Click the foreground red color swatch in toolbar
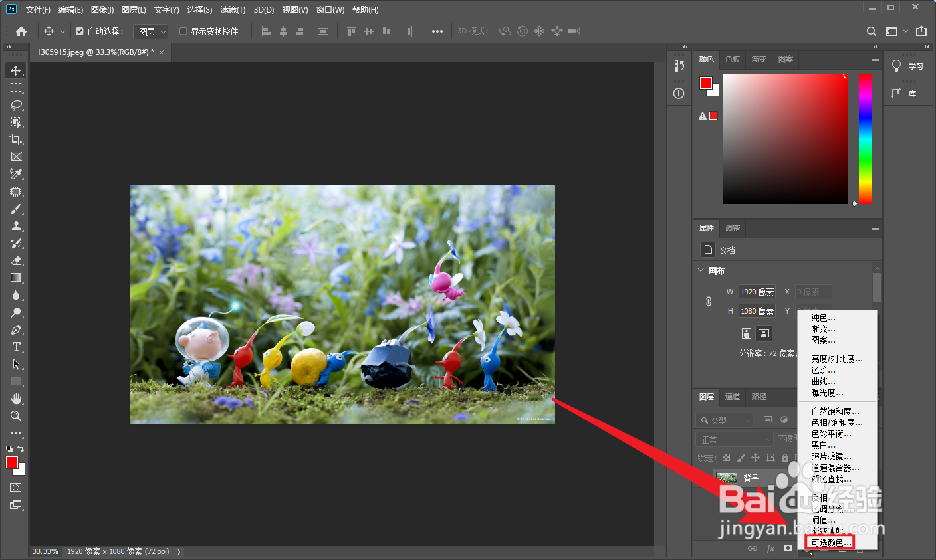Image resolution: width=936 pixels, height=560 pixels. point(11,462)
